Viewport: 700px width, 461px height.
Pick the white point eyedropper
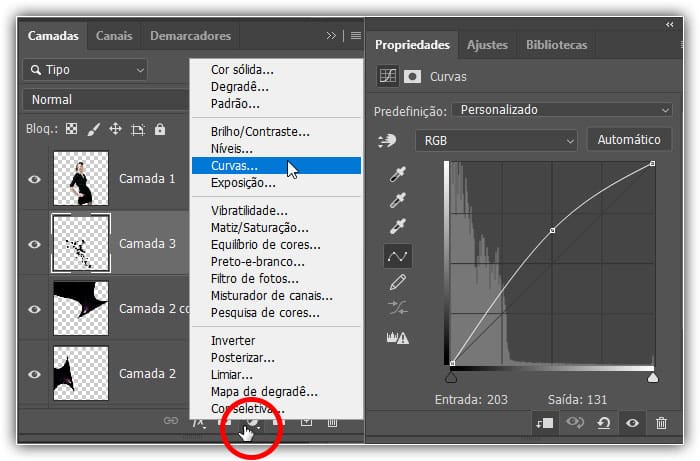tap(397, 226)
